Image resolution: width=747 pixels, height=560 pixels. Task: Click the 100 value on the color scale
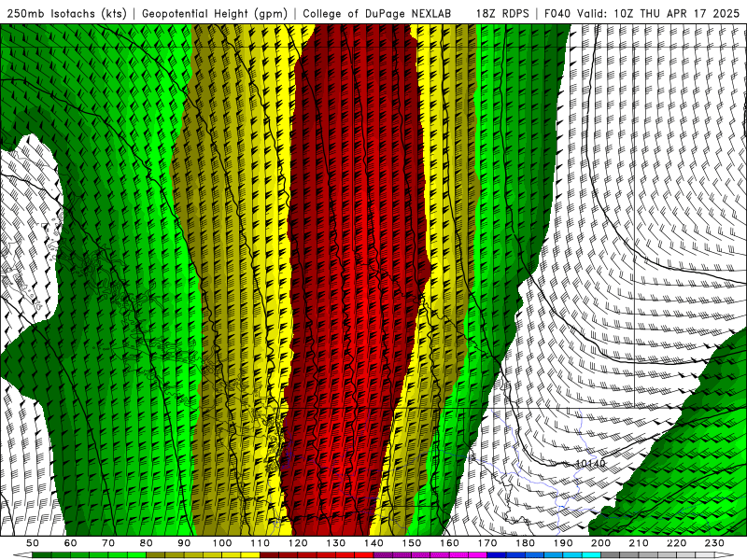coord(222,543)
